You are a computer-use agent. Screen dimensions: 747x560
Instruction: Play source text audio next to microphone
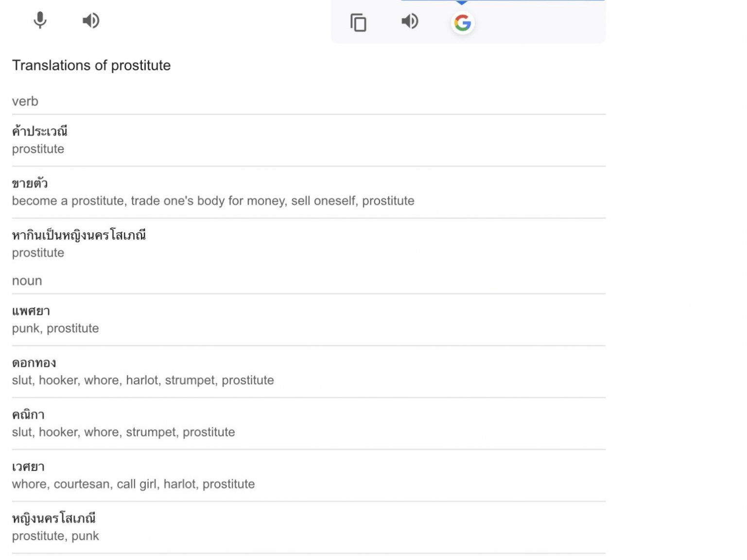(x=91, y=20)
